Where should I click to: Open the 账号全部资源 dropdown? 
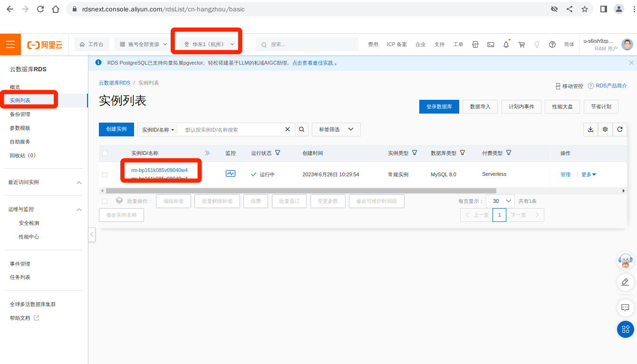pos(143,44)
